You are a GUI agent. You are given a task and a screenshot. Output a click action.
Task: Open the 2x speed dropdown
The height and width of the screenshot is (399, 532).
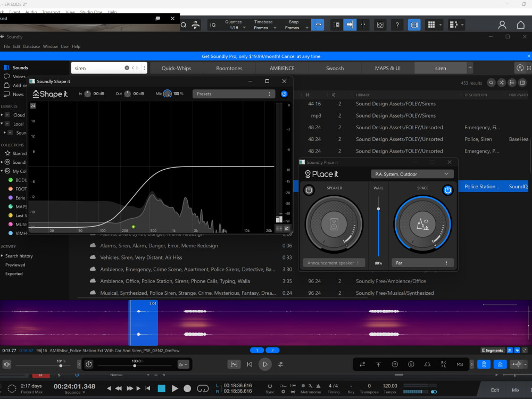coord(183,364)
